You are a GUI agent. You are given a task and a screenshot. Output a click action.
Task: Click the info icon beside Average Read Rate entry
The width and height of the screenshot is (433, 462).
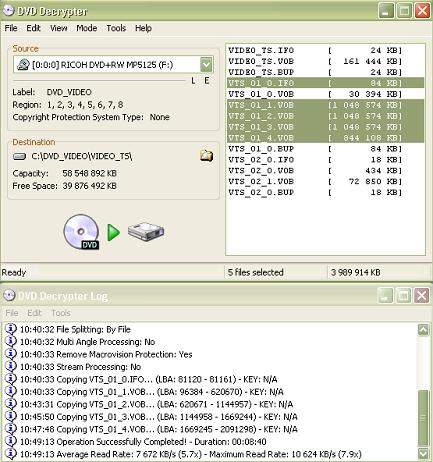(11, 454)
